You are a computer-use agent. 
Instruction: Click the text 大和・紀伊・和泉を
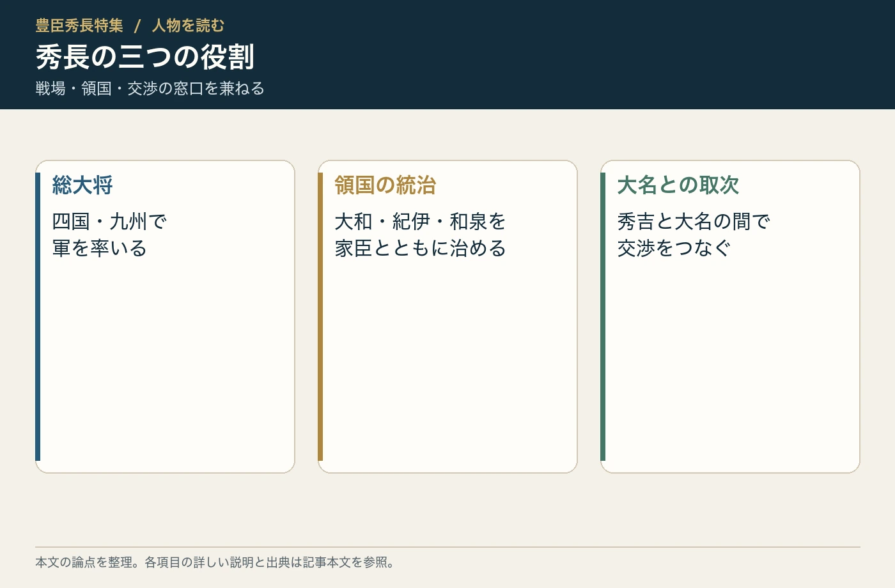click(421, 222)
